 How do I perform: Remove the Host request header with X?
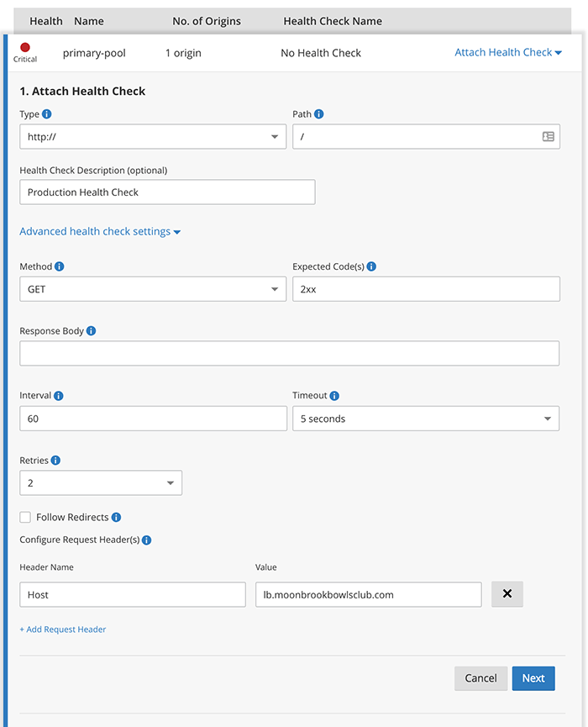coord(507,594)
